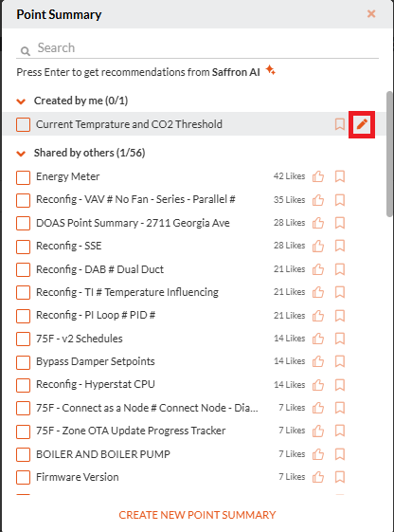Viewport: 394px width, 532px height.
Task: Select Reconfig - PI Loop # PID # item
Action: [x=96, y=315]
